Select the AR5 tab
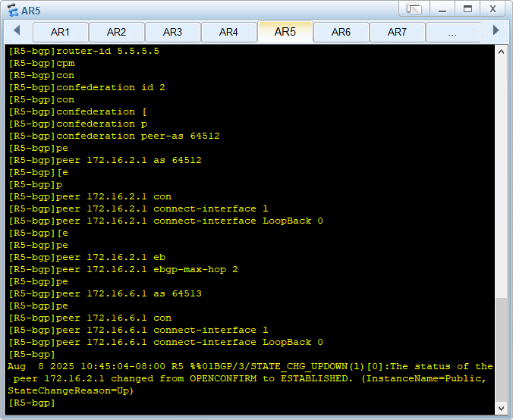 point(285,32)
